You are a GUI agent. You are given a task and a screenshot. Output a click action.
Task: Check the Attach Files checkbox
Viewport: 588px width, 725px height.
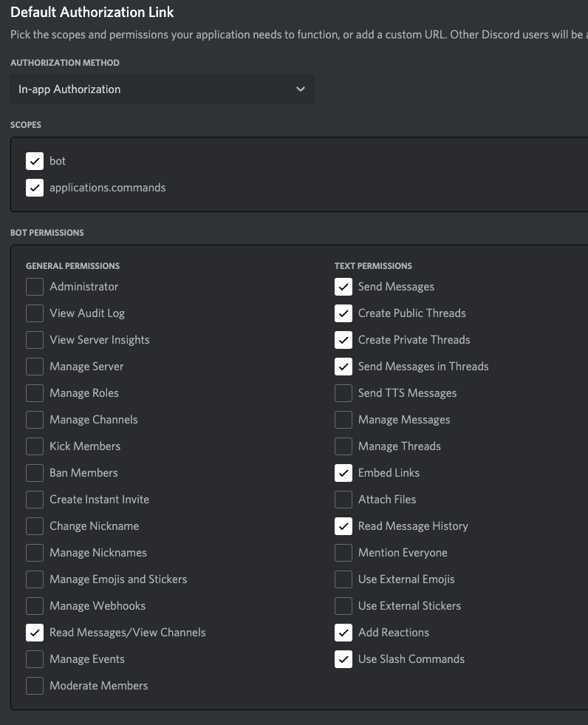click(x=343, y=500)
